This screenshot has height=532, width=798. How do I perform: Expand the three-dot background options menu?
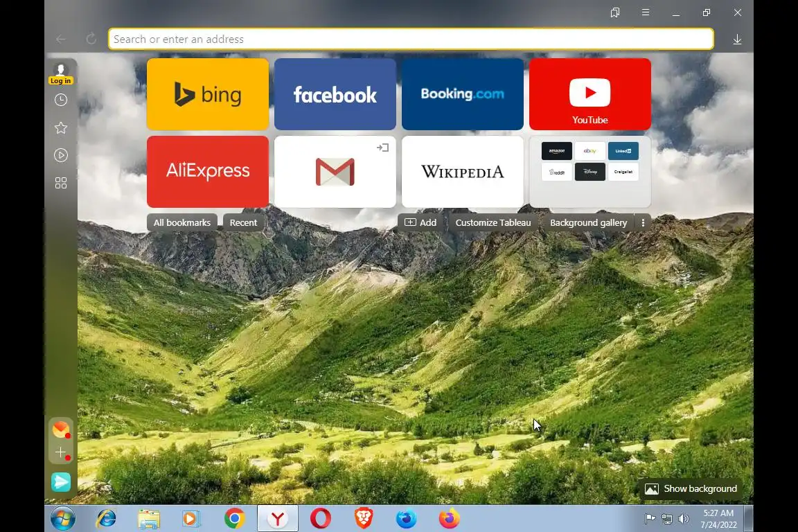643,222
